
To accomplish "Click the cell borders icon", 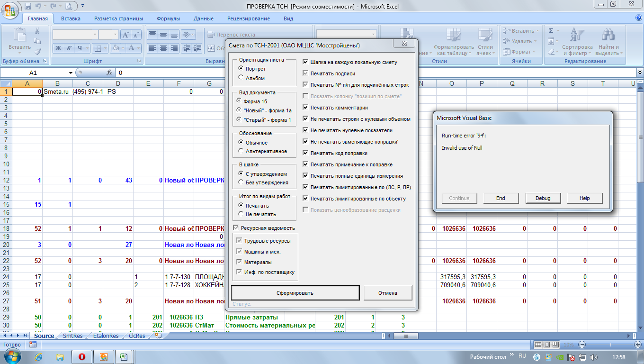I will tap(98, 48).
